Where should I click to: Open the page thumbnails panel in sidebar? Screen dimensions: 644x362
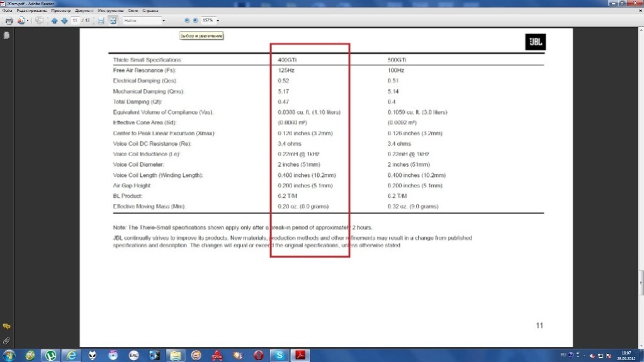coord(6,36)
